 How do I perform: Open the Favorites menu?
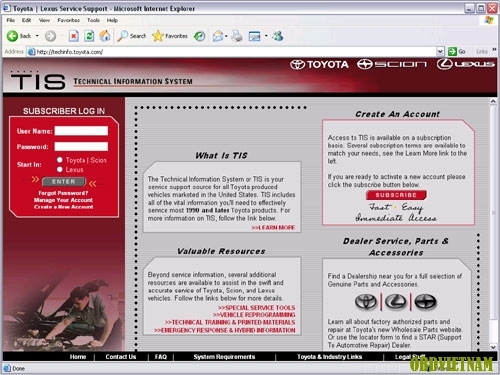pyautogui.click(x=68, y=20)
